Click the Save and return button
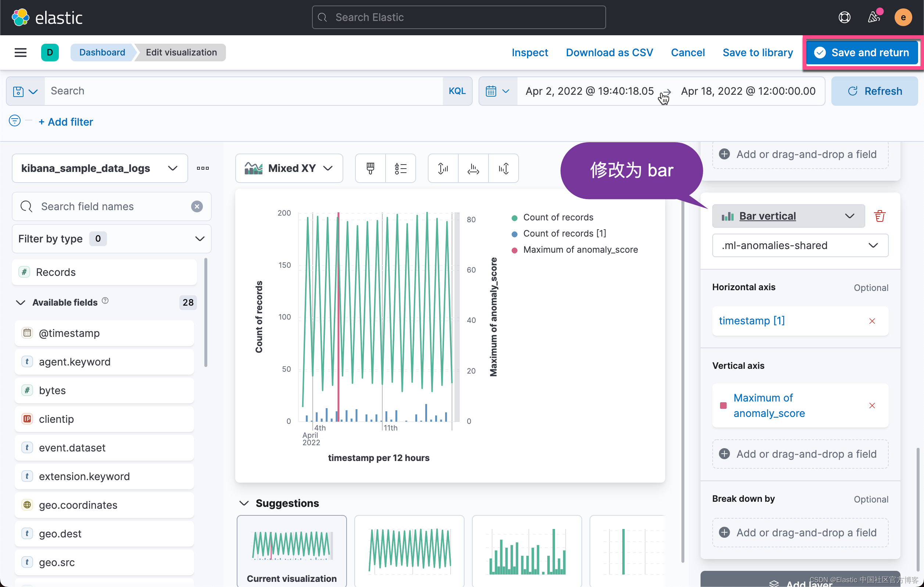Image resolution: width=924 pixels, height=587 pixels. (862, 53)
